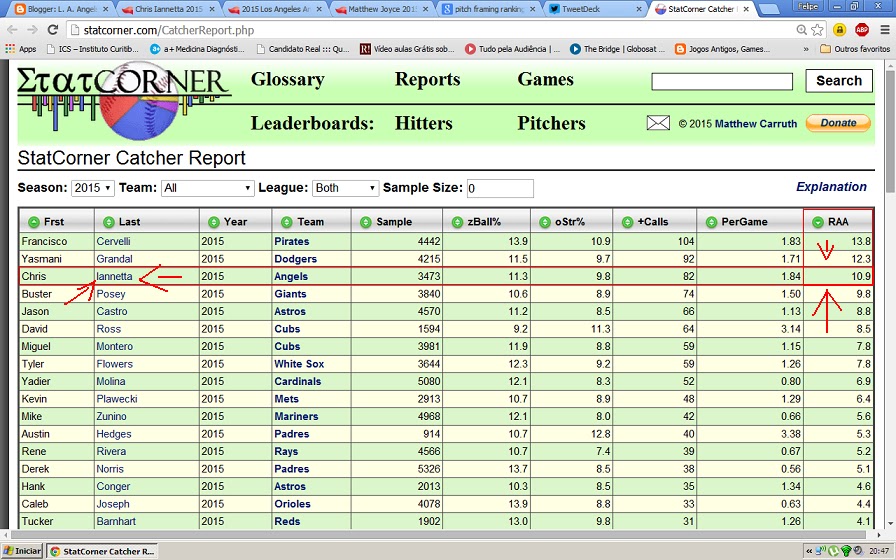896x560 pixels.
Task: Open the Cardinals team link
Action: point(298,382)
